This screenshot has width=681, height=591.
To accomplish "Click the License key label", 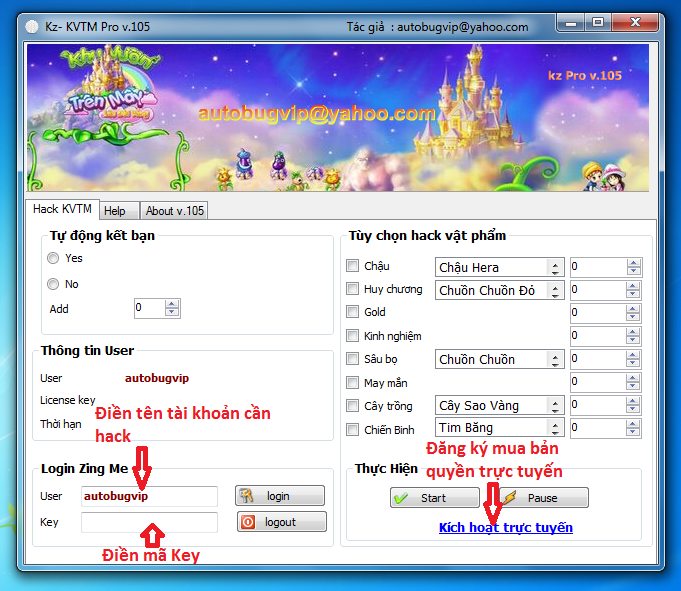I will [67, 400].
